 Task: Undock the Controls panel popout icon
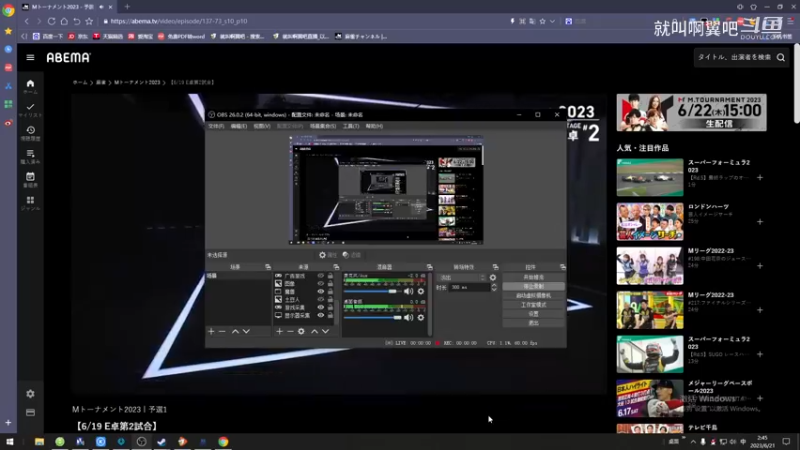(562, 267)
